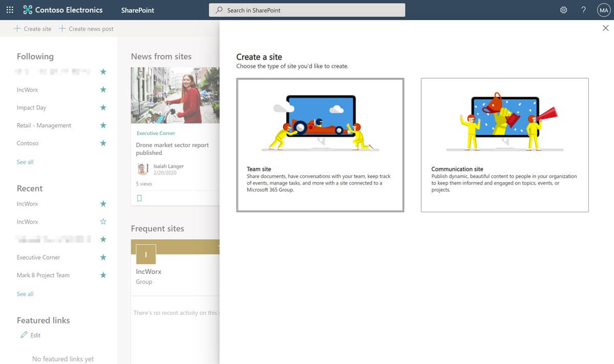The image size is (614, 364).
Task: Unfollow Impact Day using its star
Action: click(x=103, y=107)
